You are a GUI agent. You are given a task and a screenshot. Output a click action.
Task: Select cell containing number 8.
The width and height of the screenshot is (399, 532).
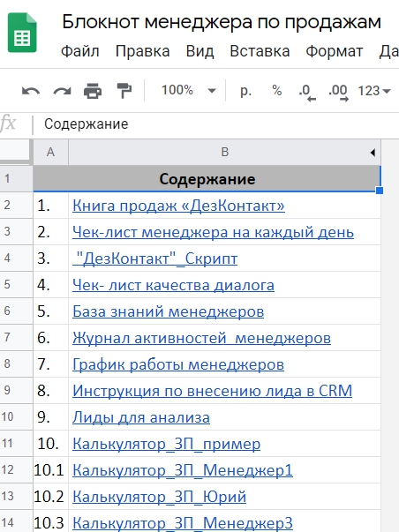pyautogui.click(x=50, y=391)
